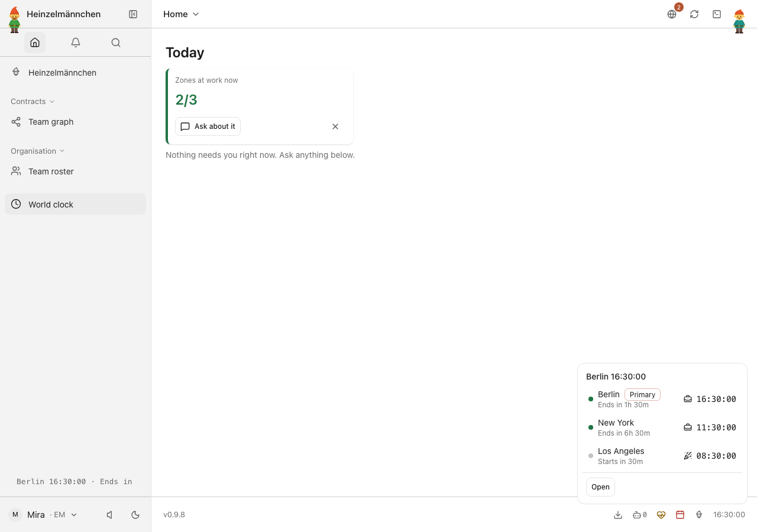Open Team graph page
Image resolution: width=757 pixels, height=532 pixels.
75,122
